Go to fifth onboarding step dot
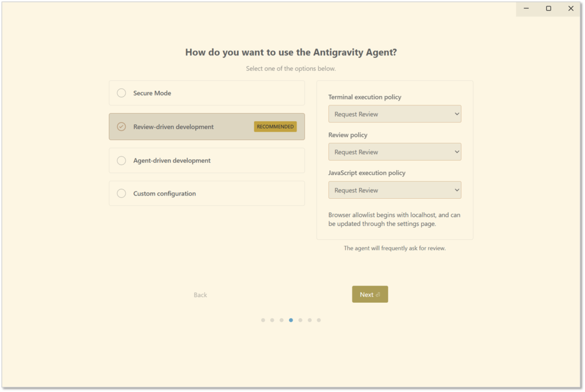The height and width of the screenshot is (392, 585). pos(300,320)
